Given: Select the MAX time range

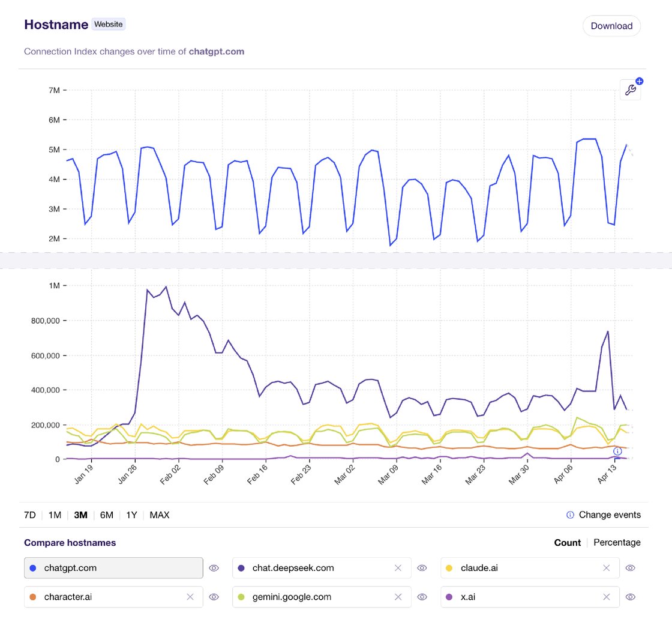Looking at the screenshot, I should [159, 515].
